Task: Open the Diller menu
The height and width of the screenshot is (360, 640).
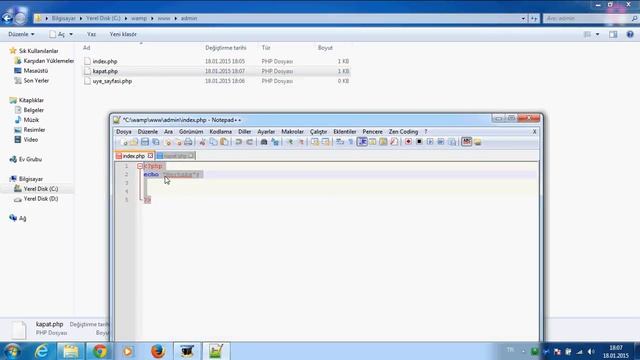Action: tap(244, 132)
